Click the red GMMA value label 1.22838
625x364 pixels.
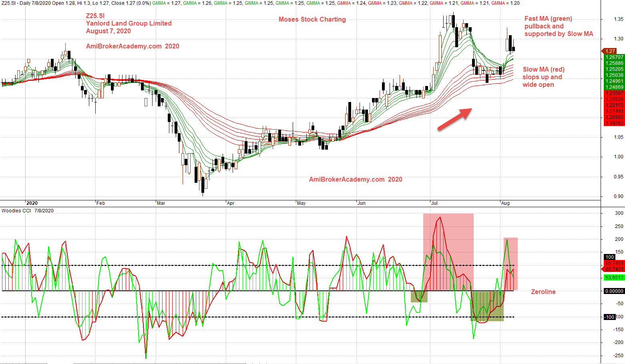[x=614, y=99]
